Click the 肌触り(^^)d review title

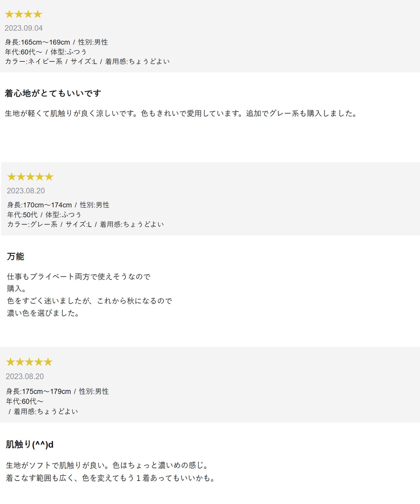pos(30,445)
